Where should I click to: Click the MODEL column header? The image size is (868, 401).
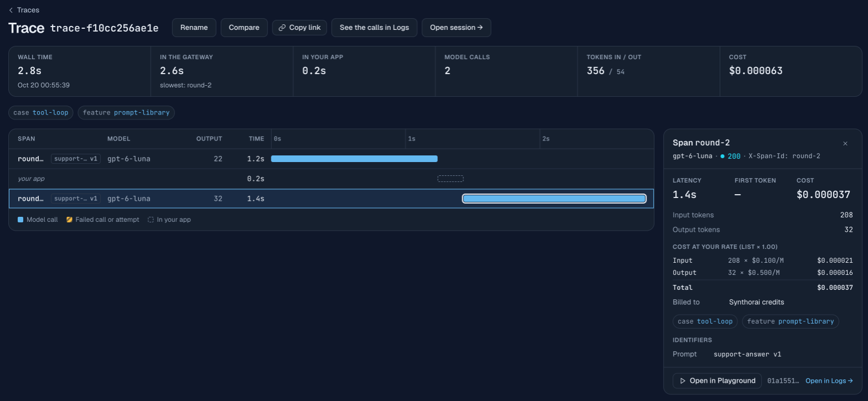coord(118,139)
